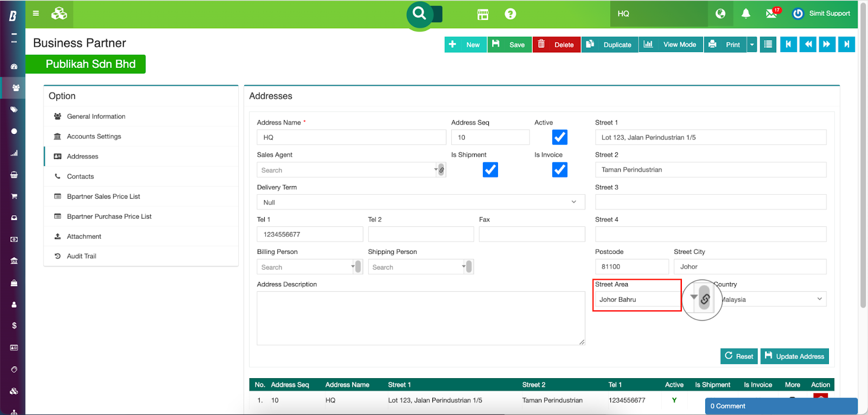Go to next record
868x415 pixels.
(x=827, y=44)
